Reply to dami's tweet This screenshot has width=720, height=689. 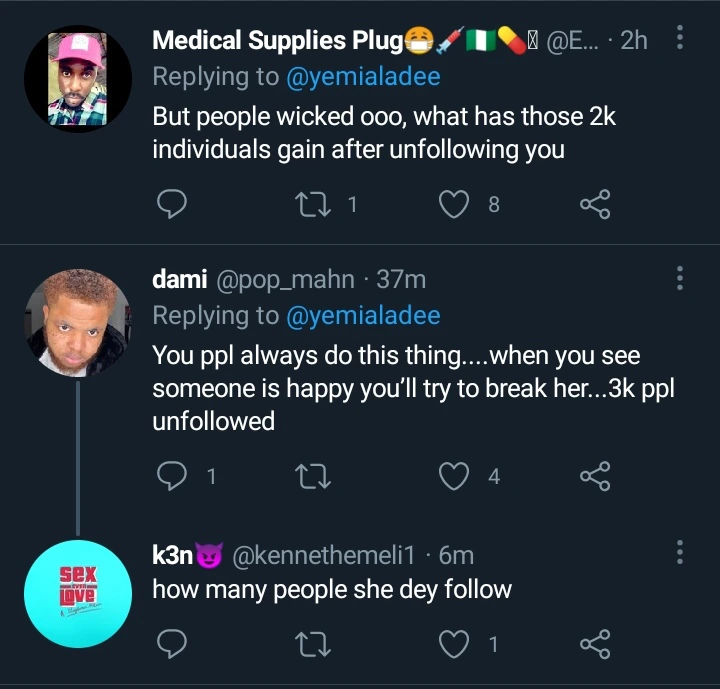point(173,476)
